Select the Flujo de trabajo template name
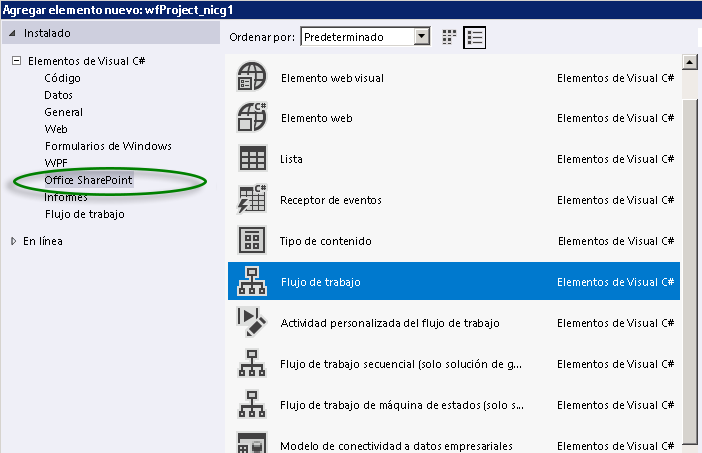702x453 pixels. [321, 282]
